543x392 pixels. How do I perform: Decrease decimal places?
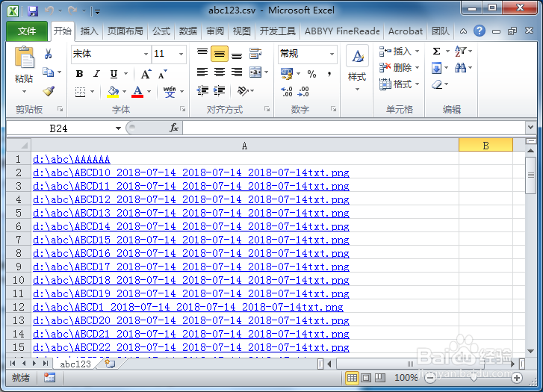303,91
